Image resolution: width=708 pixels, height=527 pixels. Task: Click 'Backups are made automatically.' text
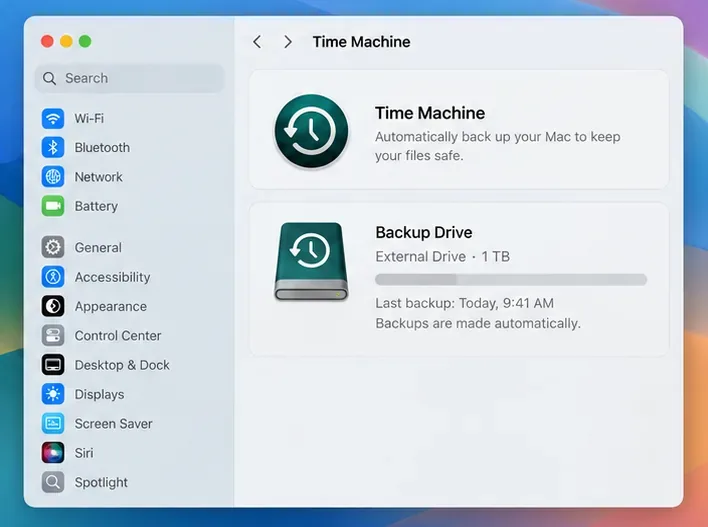coord(478,323)
